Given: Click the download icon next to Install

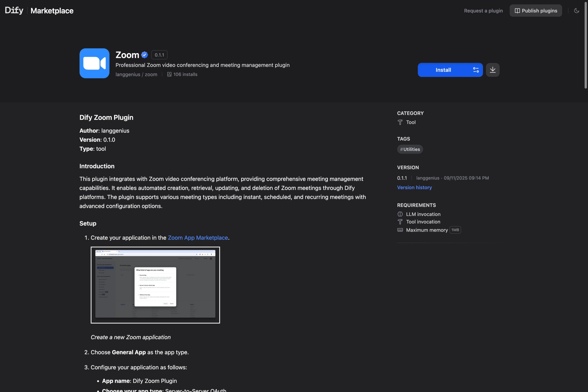Looking at the screenshot, I should [492, 70].
